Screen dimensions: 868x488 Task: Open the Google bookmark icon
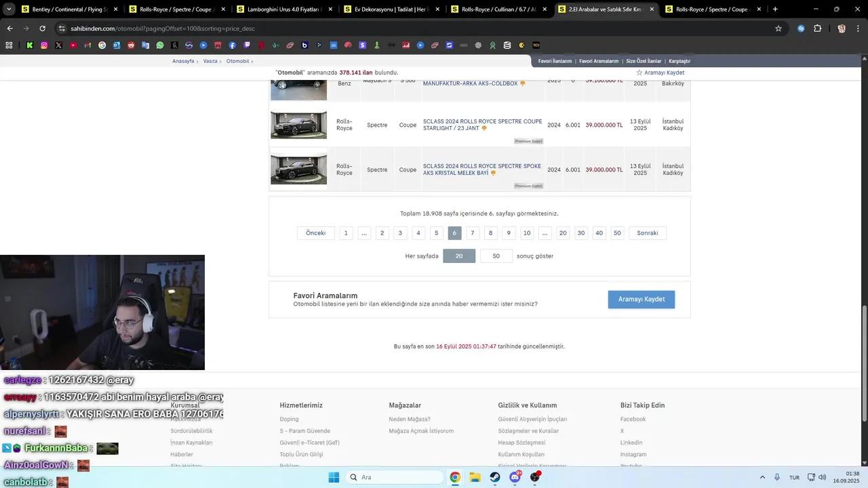pos(102,45)
